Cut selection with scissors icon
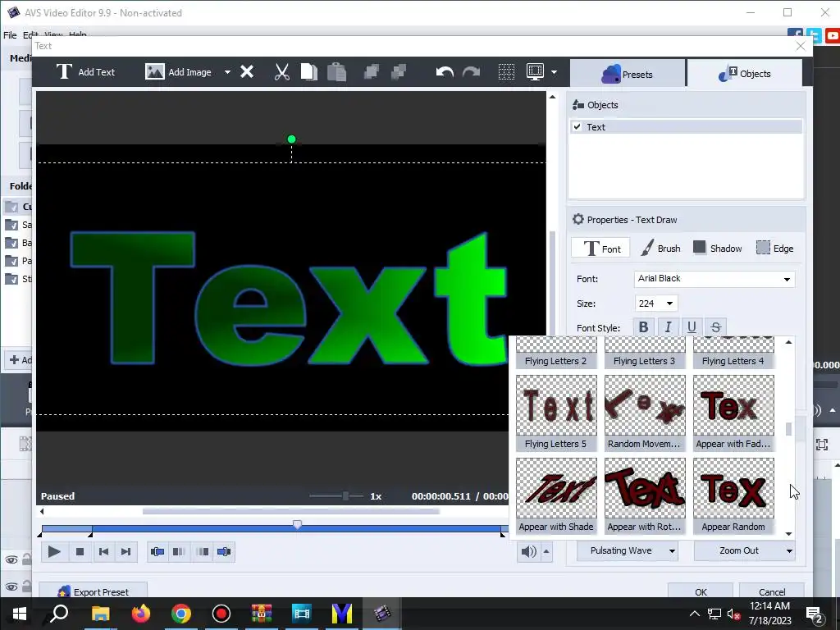This screenshot has width=840, height=630. pos(282,72)
